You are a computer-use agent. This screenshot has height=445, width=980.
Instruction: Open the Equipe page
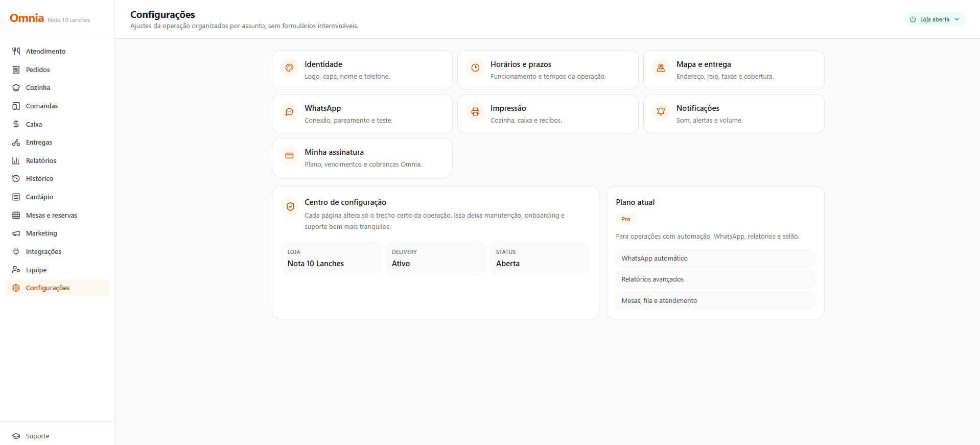point(57,270)
